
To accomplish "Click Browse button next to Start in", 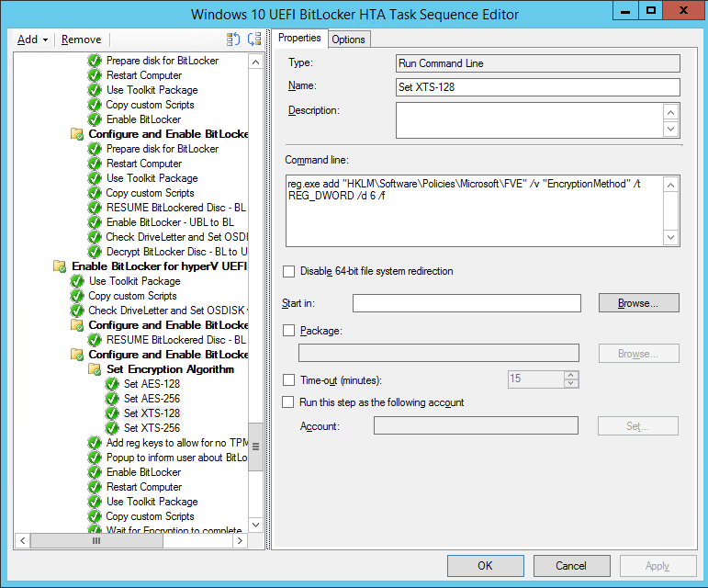I will [x=638, y=303].
